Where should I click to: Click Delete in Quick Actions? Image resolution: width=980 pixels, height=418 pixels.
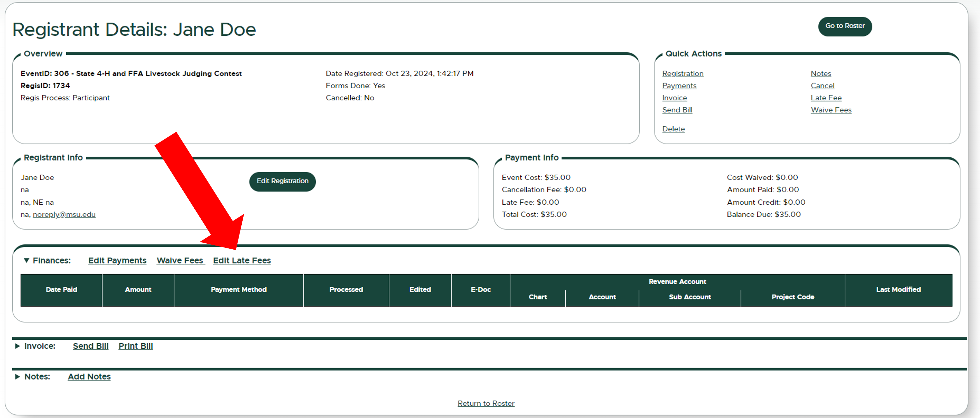pyautogui.click(x=673, y=129)
